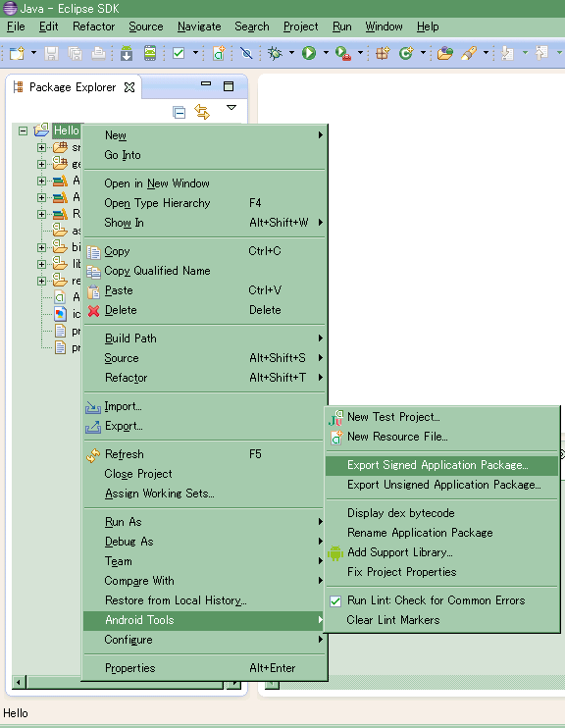This screenshot has height=728, width=565.
Task: Choose Open Type Hierarchy in context menu
Action: point(205,203)
